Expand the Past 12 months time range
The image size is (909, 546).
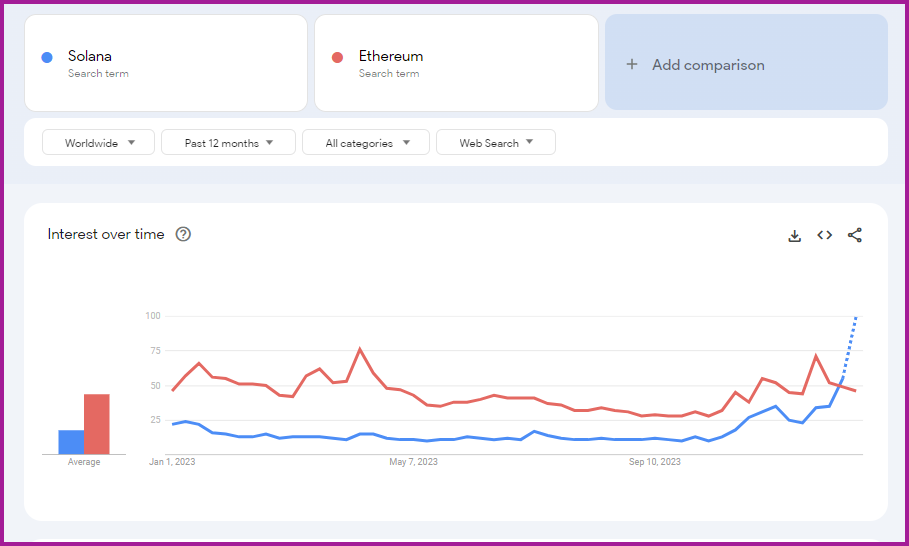pos(228,143)
